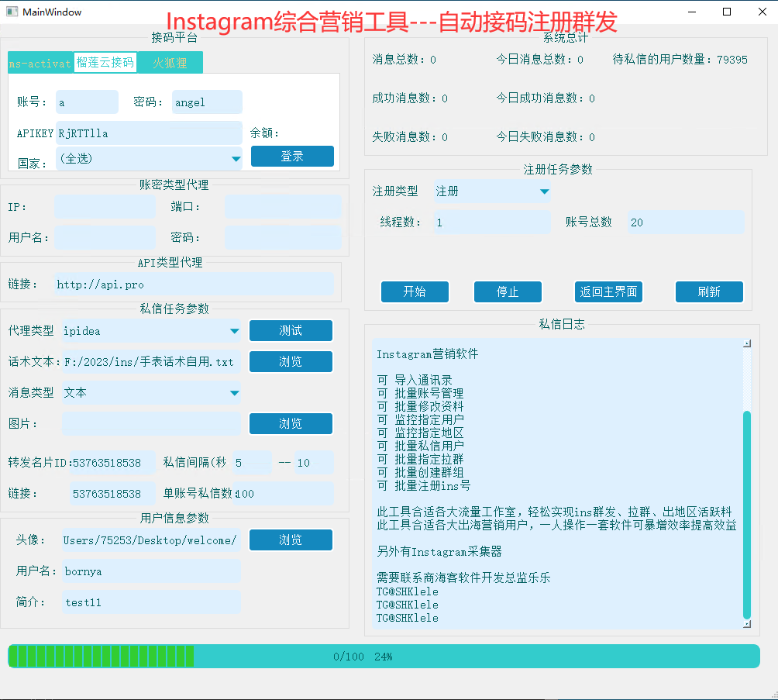Open the 代理类型 ipidea dropdown
This screenshot has height=700, width=778.
click(x=151, y=331)
